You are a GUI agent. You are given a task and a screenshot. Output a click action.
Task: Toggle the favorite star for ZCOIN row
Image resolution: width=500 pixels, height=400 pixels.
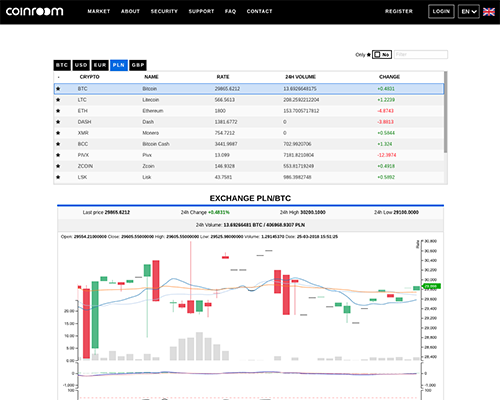click(x=58, y=166)
